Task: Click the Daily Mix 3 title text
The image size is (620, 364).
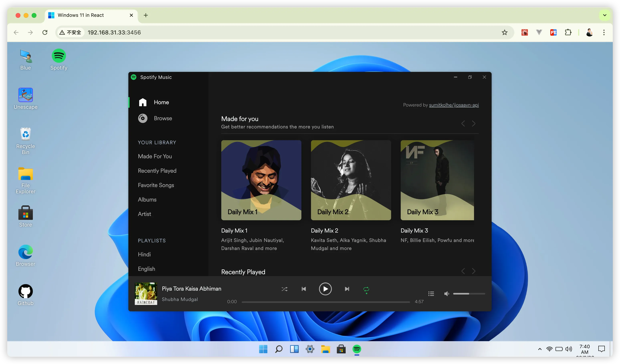Action: [414, 231]
